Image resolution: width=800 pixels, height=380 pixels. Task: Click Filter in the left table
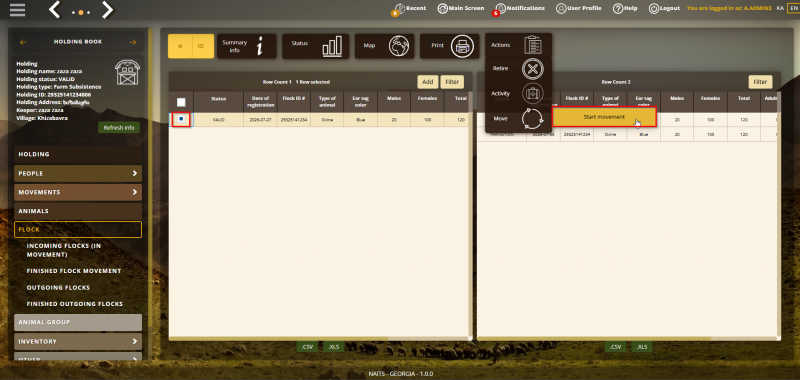point(452,82)
